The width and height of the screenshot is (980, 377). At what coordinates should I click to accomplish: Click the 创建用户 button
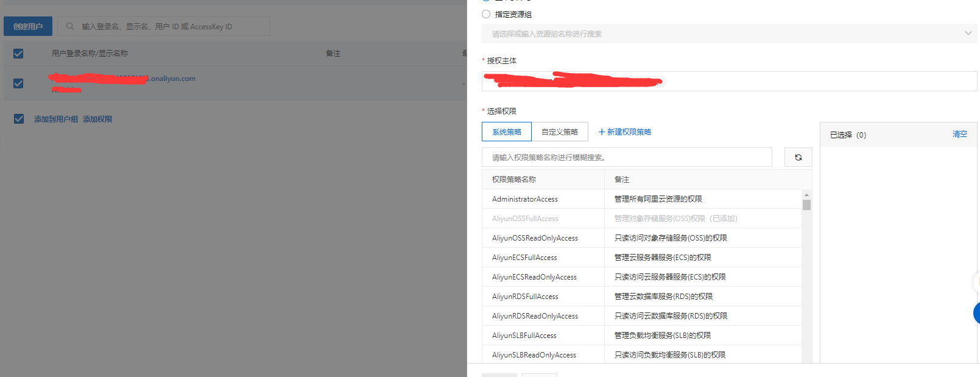[28, 26]
